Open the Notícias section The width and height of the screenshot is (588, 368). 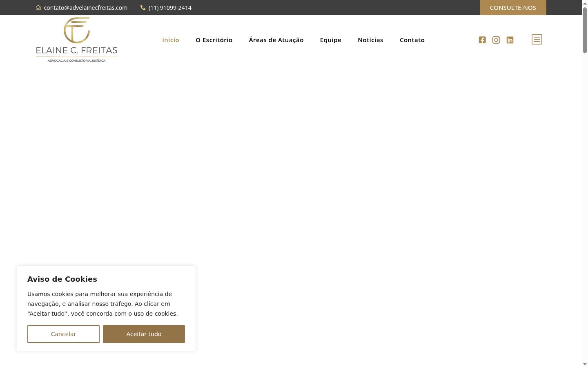click(x=370, y=40)
